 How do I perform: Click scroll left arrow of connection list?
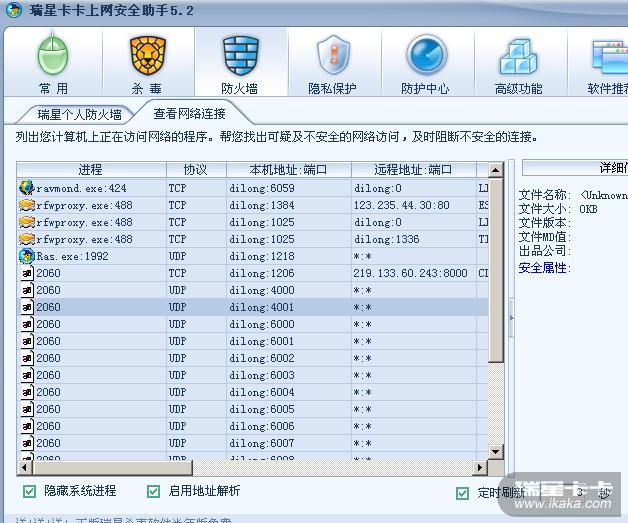click(24, 467)
